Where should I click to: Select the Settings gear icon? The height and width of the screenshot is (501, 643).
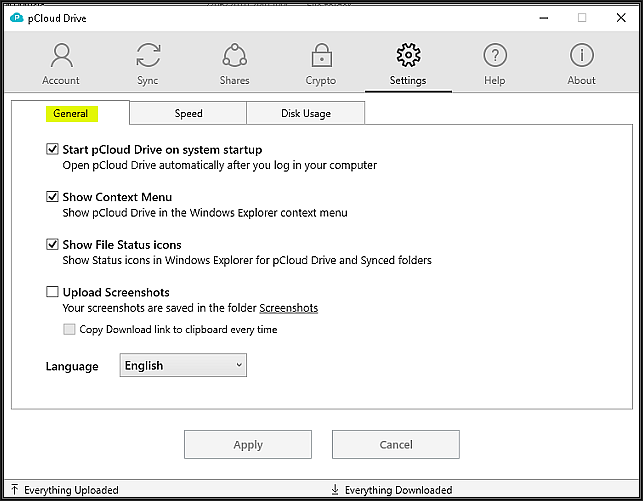click(x=408, y=55)
